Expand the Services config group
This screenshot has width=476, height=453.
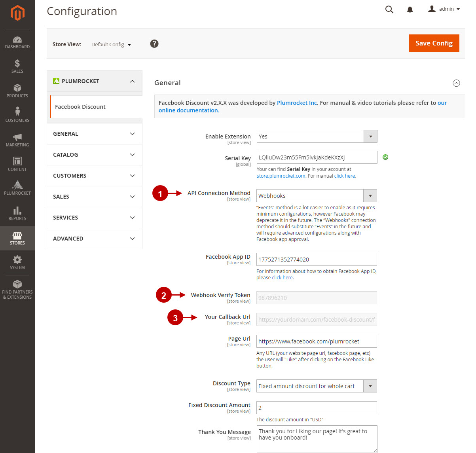[x=95, y=218]
